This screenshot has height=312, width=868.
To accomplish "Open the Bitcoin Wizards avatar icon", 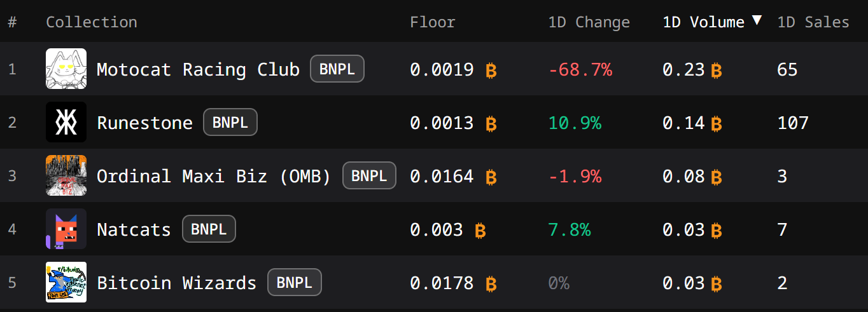I will pos(66,282).
